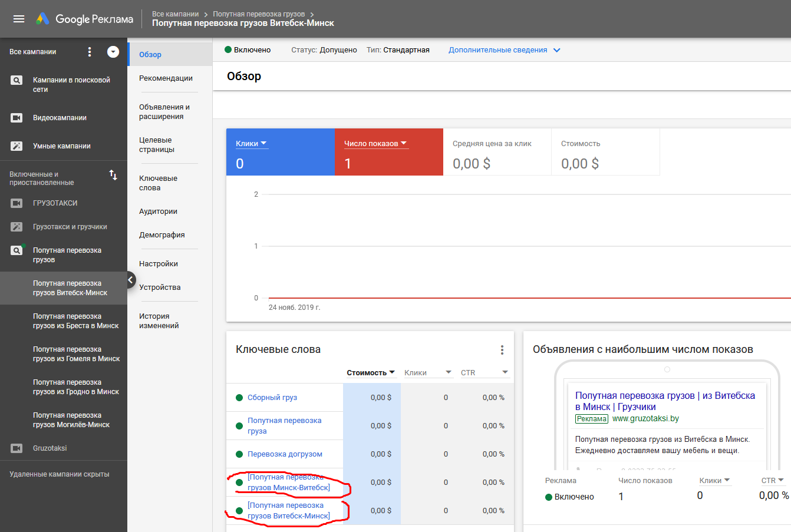The height and width of the screenshot is (532, 791).
Task: Open [Попутная перевозка грузов Витебск-Минск] keyword
Action: pyautogui.click(x=289, y=511)
